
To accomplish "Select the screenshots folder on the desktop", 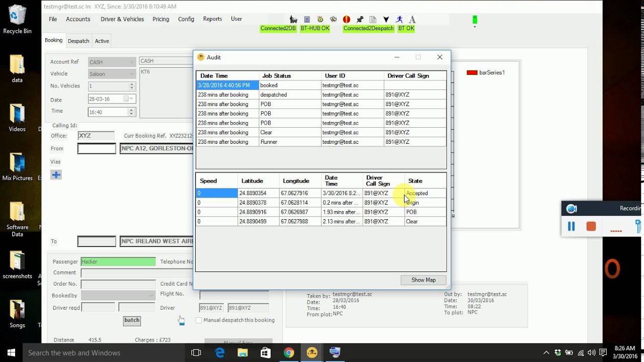I will tap(17, 265).
